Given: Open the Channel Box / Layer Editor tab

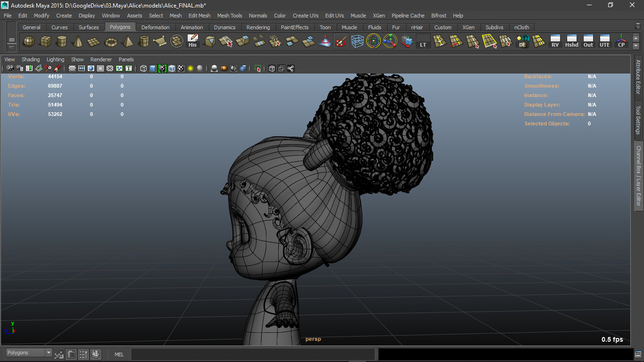Looking at the screenshot, I should coord(638,175).
